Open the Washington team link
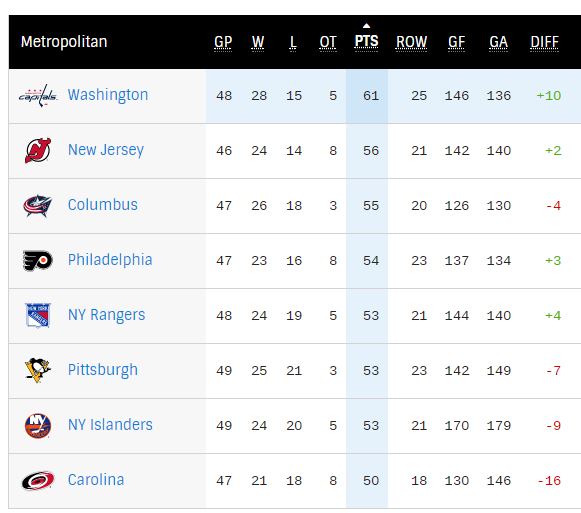The image size is (581, 513). click(108, 95)
